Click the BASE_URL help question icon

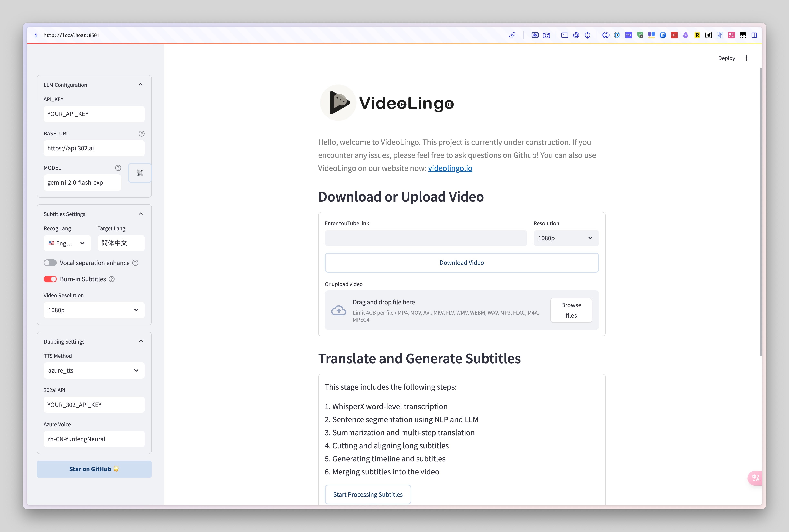[x=141, y=134]
